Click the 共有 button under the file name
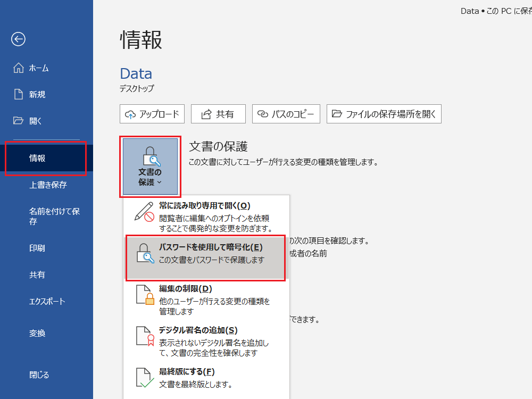 (x=218, y=114)
